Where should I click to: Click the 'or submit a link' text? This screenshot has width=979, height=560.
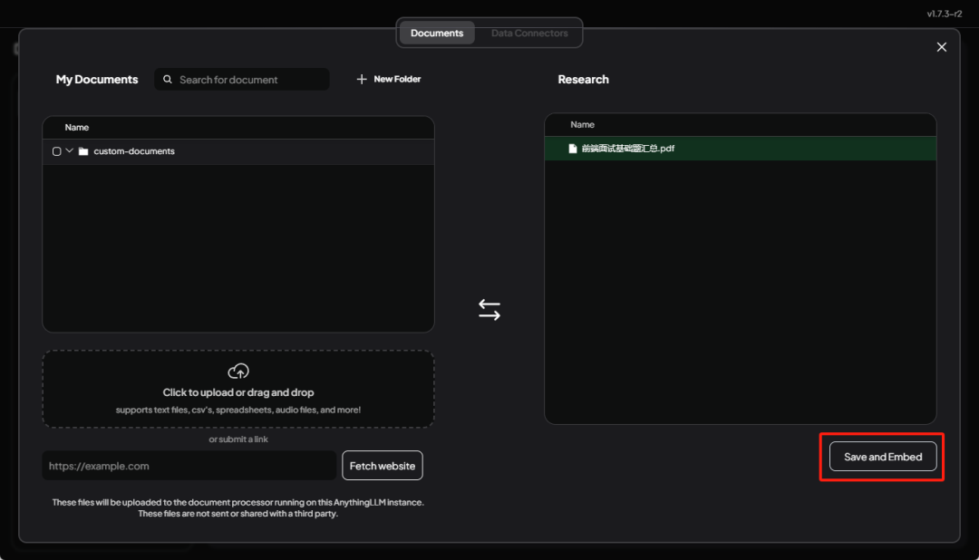coord(238,439)
